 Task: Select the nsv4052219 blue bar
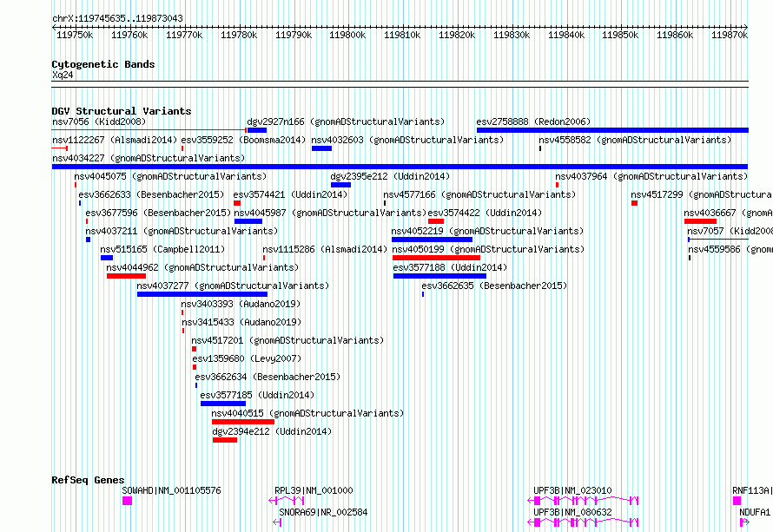coord(432,240)
